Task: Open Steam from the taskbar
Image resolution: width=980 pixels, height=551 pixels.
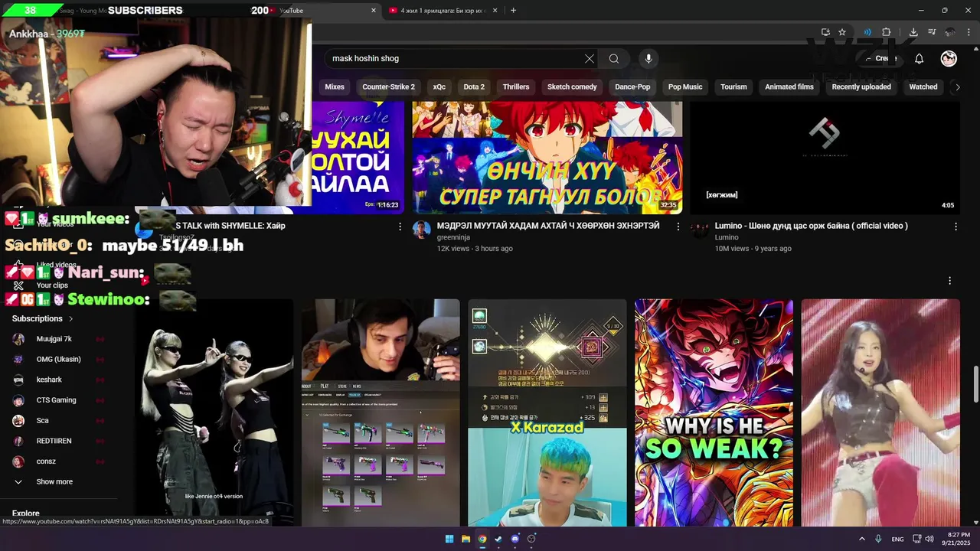Action: click(498, 539)
